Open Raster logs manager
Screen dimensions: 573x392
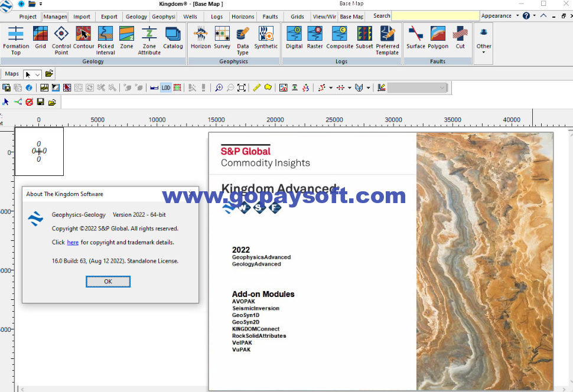315,38
